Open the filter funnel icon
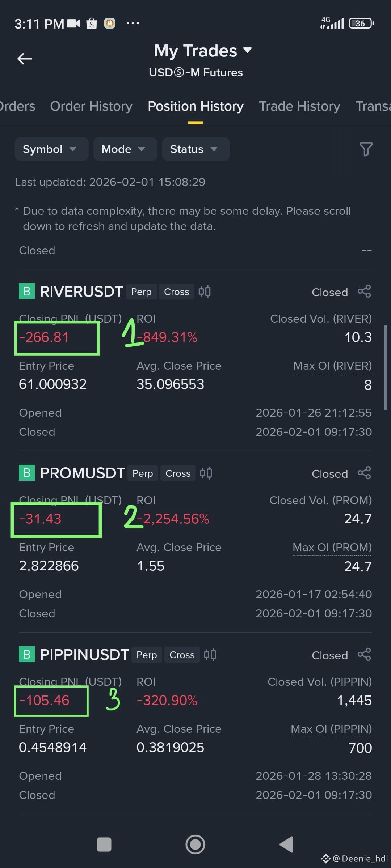 (x=366, y=149)
